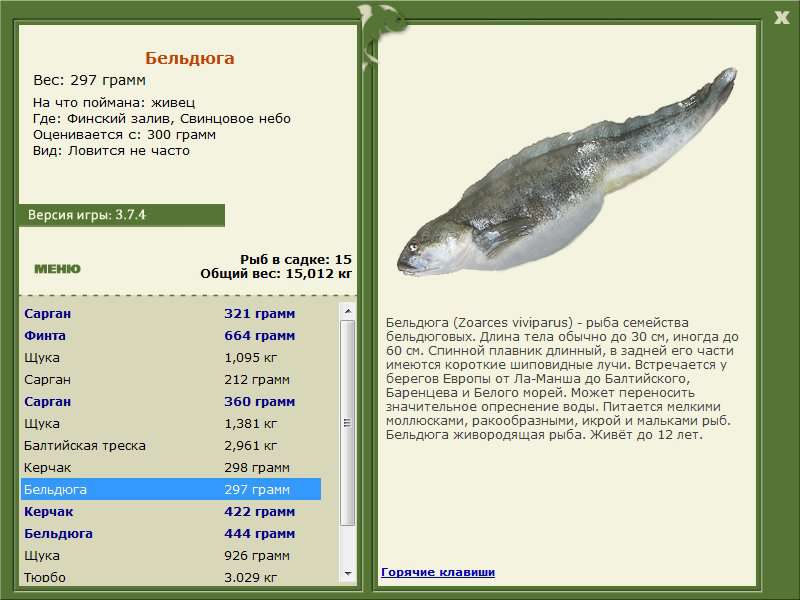This screenshot has height=600, width=800.
Task: Select the Щука 1,381 кг entry
Action: (x=170, y=423)
